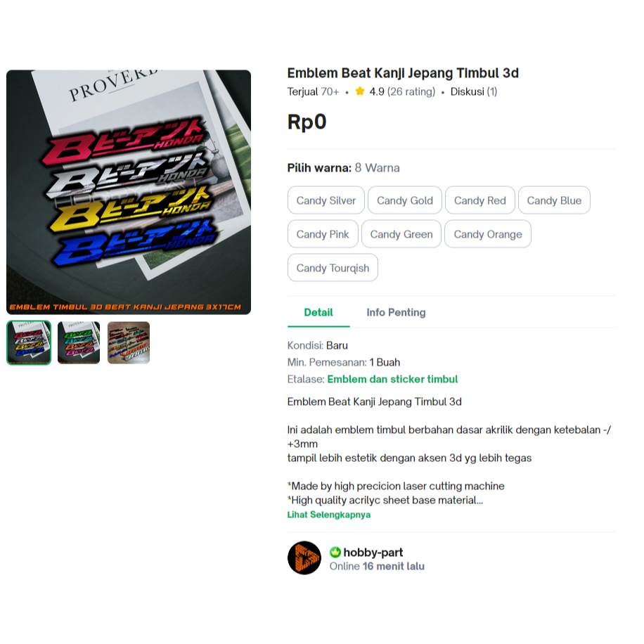This screenshot has width=644, height=644.
Task: Click the yellow star rating icon
Action: tap(360, 91)
